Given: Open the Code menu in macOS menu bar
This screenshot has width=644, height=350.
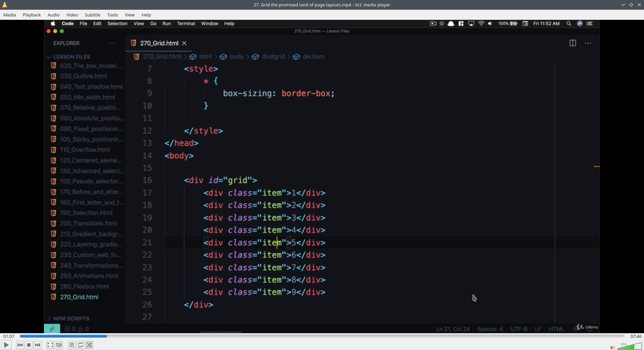Looking at the screenshot, I should click(67, 24).
